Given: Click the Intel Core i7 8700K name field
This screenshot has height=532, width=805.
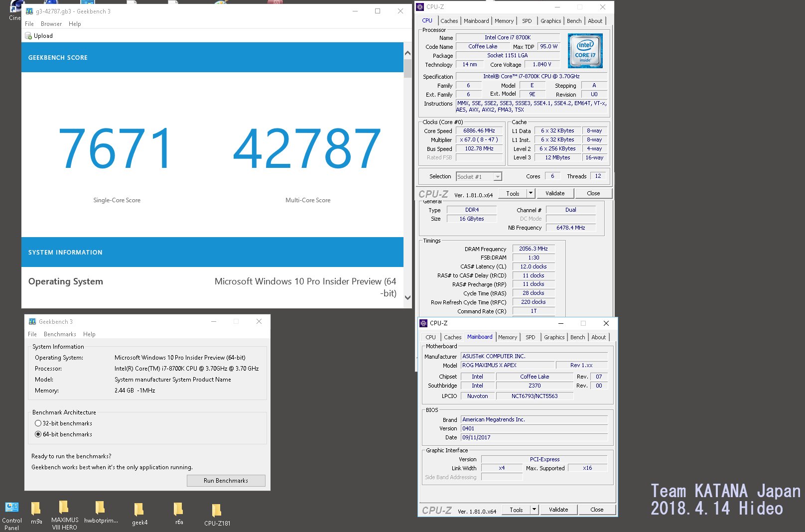Looking at the screenshot, I should click(508, 37).
